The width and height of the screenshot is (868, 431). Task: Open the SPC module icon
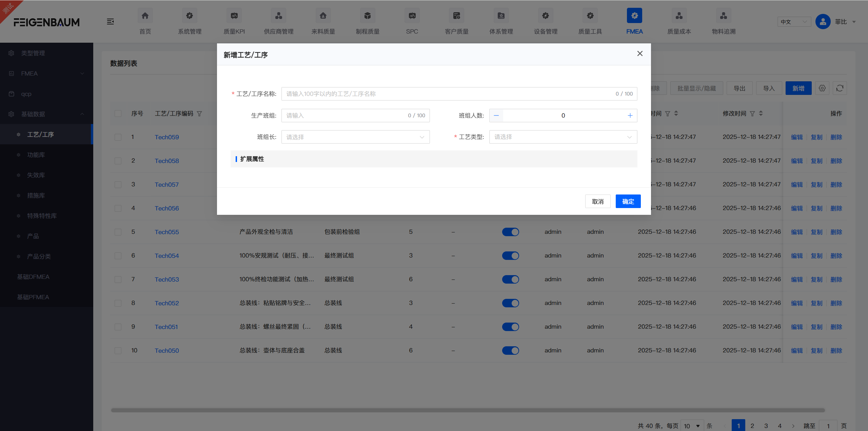click(x=412, y=16)
